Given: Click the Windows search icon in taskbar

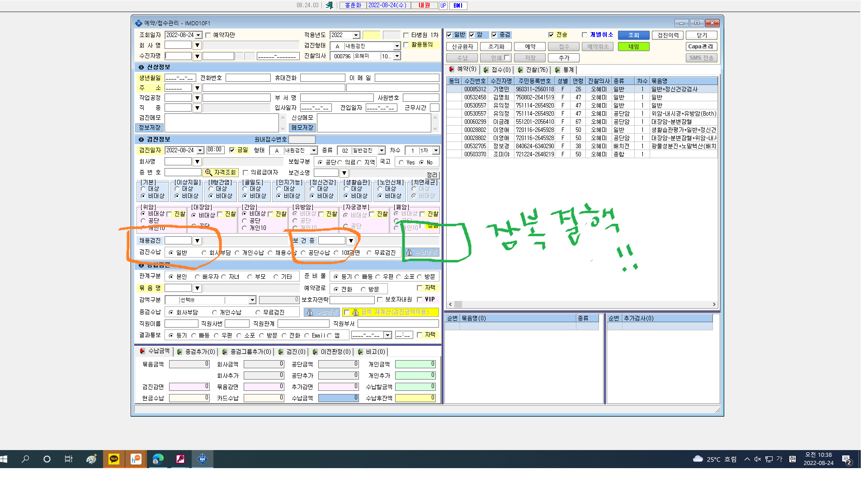Looking at the screenshot, I should (x=25, y=459).
